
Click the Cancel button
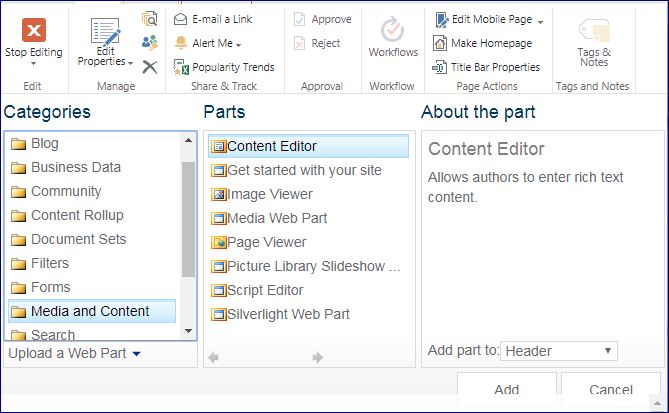(x=611, y=390)
